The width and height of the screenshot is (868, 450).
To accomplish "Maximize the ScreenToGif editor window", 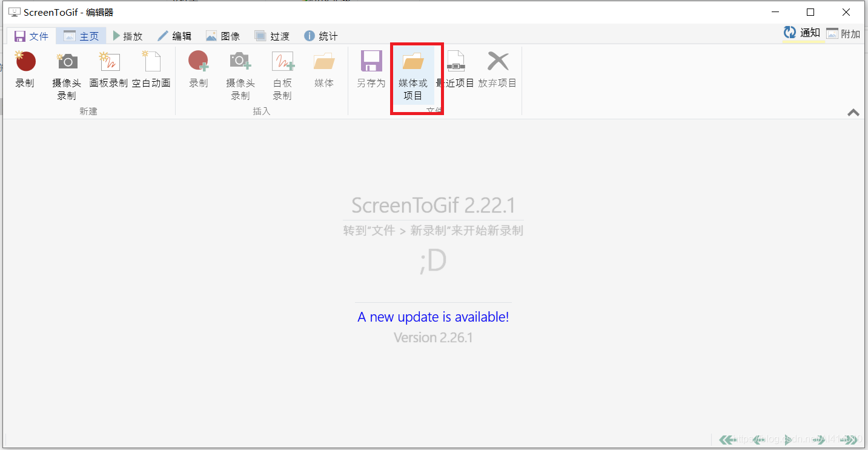I will click(x=810, y=12).
